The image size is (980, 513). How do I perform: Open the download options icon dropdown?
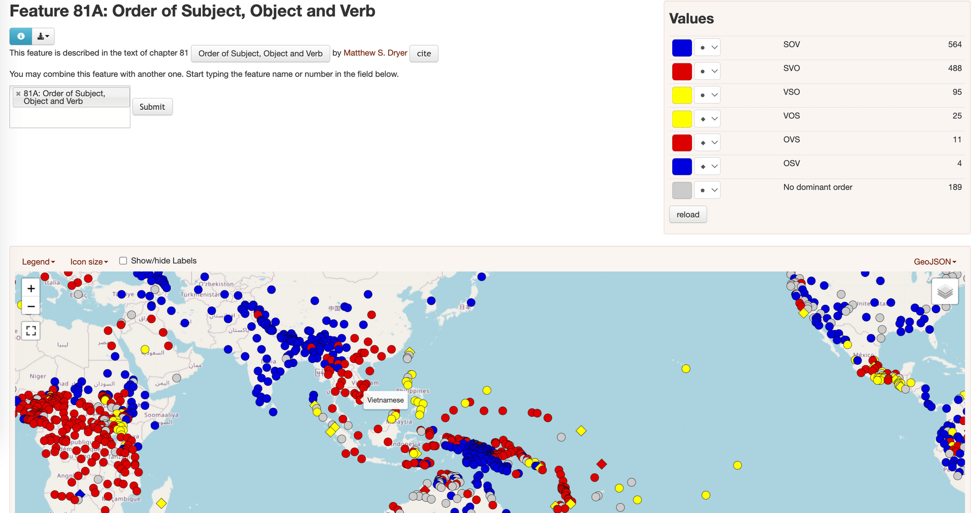pyautogui.click(x=43, y=36)
